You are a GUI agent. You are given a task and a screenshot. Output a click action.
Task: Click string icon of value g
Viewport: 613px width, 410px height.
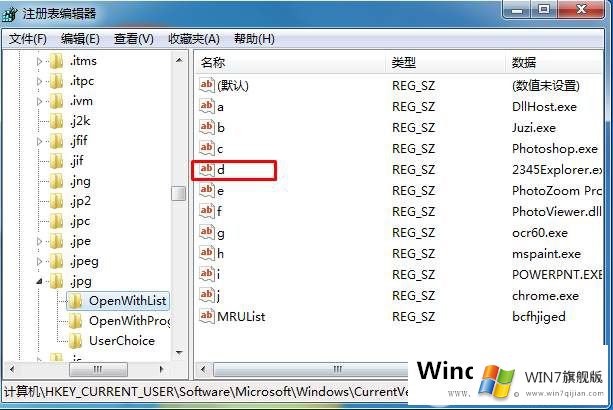click(206, 233)
